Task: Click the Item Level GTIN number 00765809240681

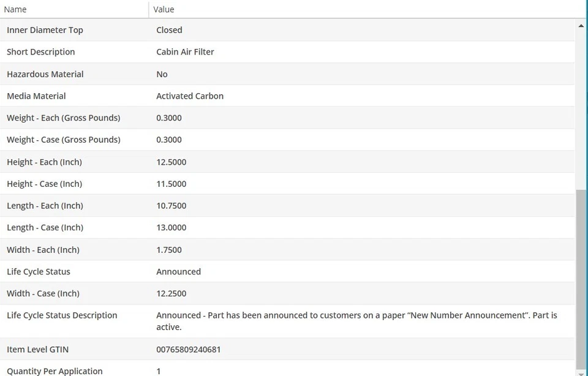Action: tap(188, 350)
